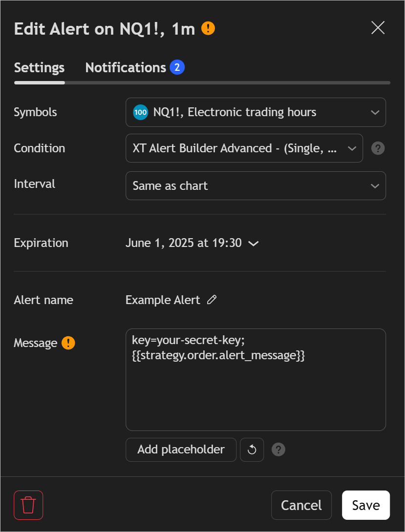Cancel editing the alert

301,505
